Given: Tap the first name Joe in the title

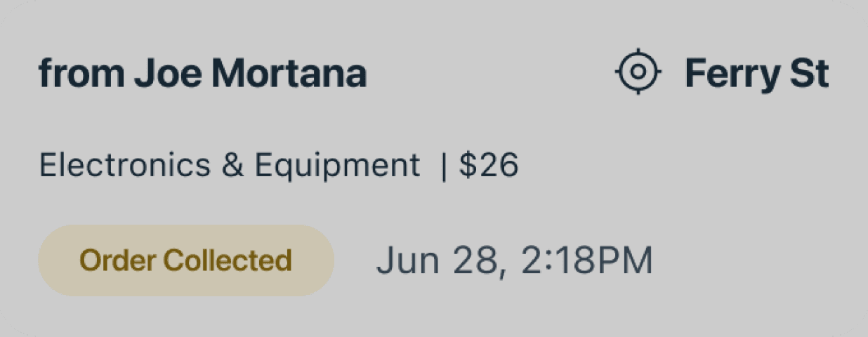Looking at the screenshot, I should tap(168, 73).
